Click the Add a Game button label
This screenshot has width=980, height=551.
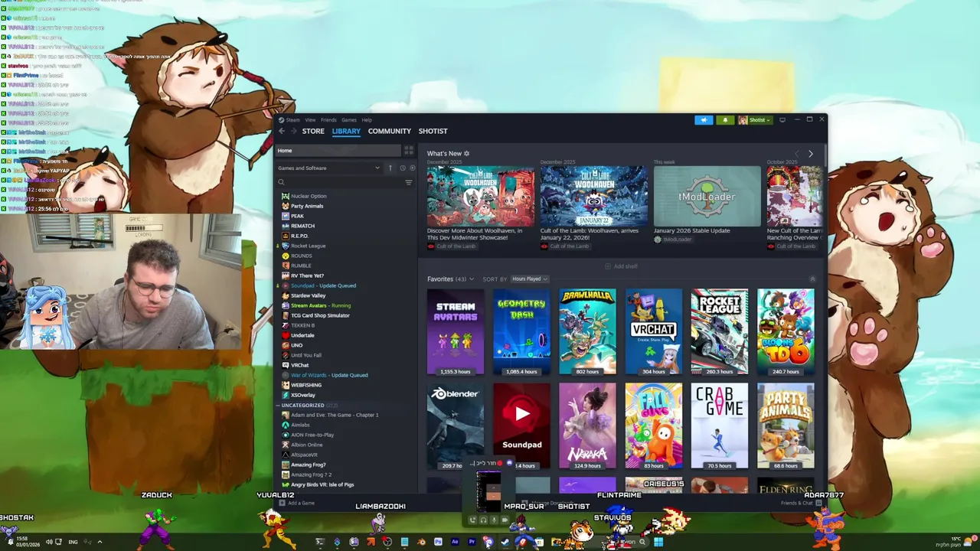301,503
